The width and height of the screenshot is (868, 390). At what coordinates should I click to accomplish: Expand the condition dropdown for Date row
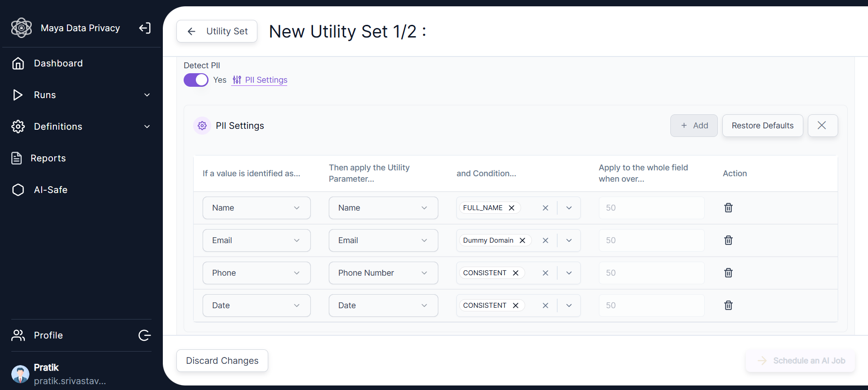pyautogui.click(x=569, y=305)
